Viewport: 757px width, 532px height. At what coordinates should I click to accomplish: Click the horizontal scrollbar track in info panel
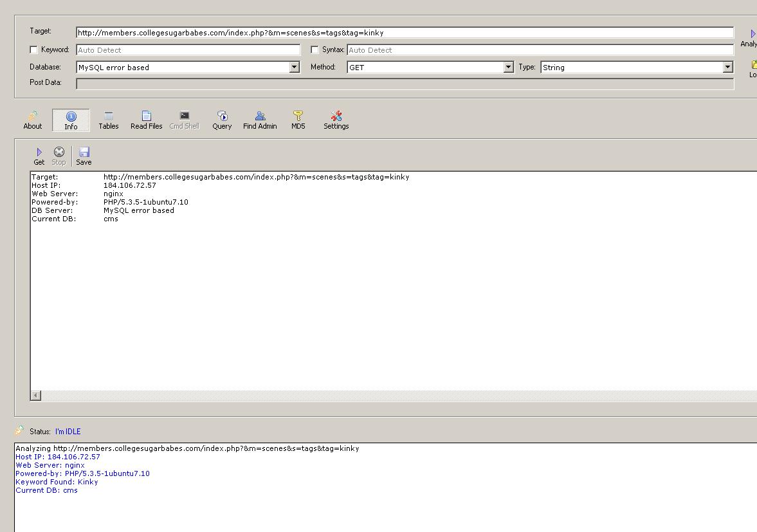(399, 396)
